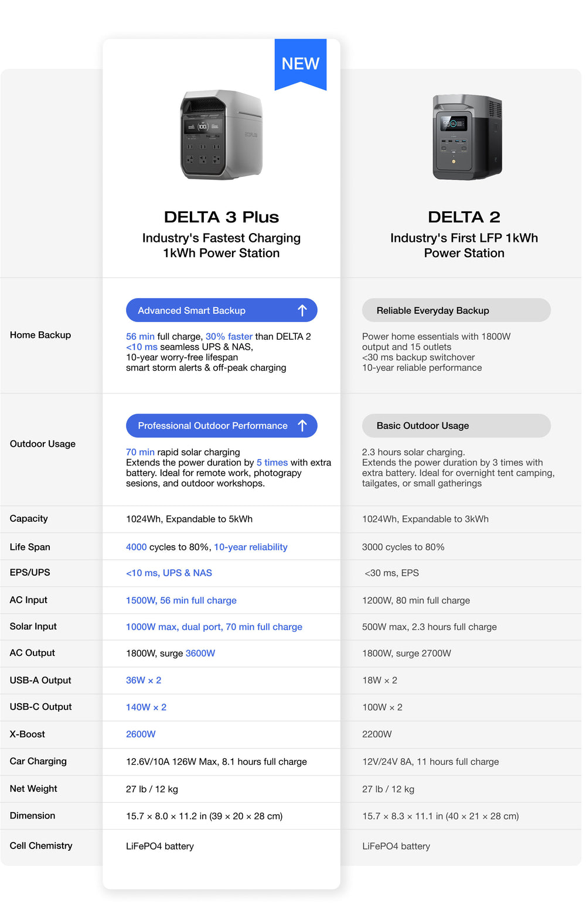Click the "30% faster" blue text
The image size is (586, 924).
pyautogui.click(x=229, y=337)
